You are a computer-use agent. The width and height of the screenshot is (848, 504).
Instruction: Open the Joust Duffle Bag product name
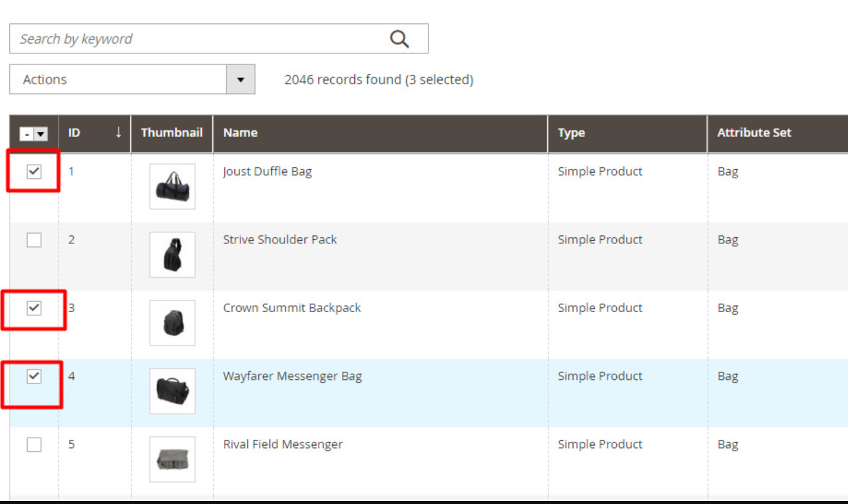pos(267,172)
